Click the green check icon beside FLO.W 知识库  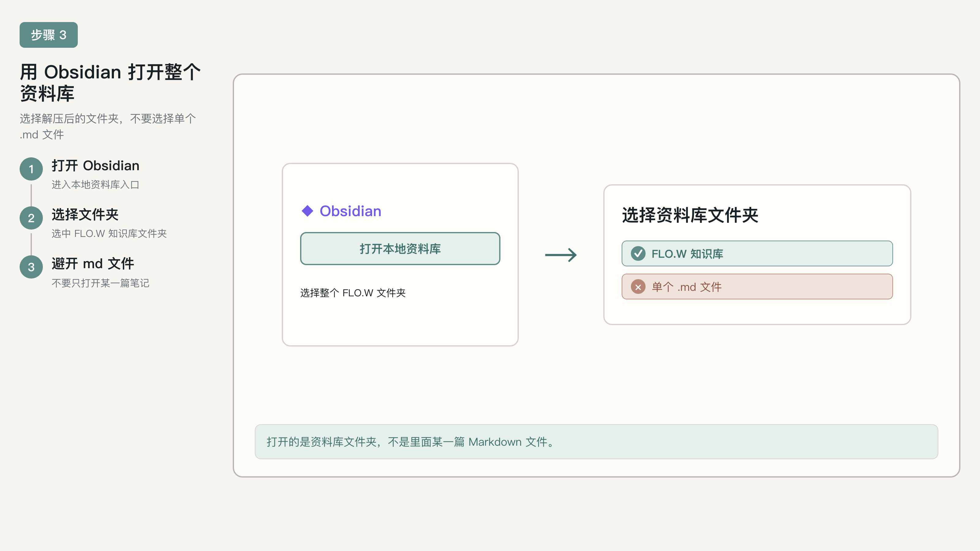[x=638, y=253]
